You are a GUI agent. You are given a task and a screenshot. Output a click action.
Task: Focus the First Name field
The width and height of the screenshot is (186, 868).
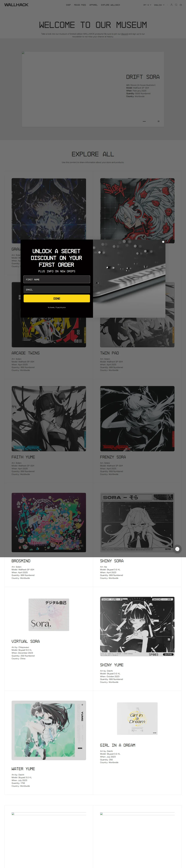pyautogui.click(x=57, y=279)
